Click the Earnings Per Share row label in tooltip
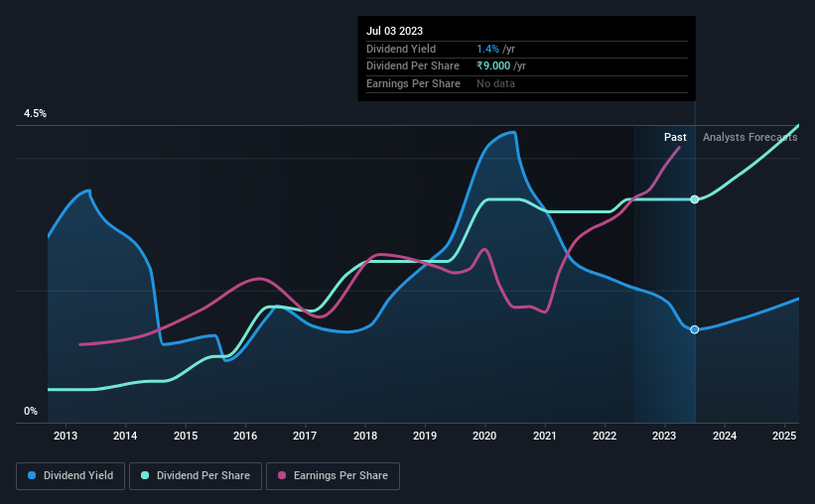 [413, 83]
